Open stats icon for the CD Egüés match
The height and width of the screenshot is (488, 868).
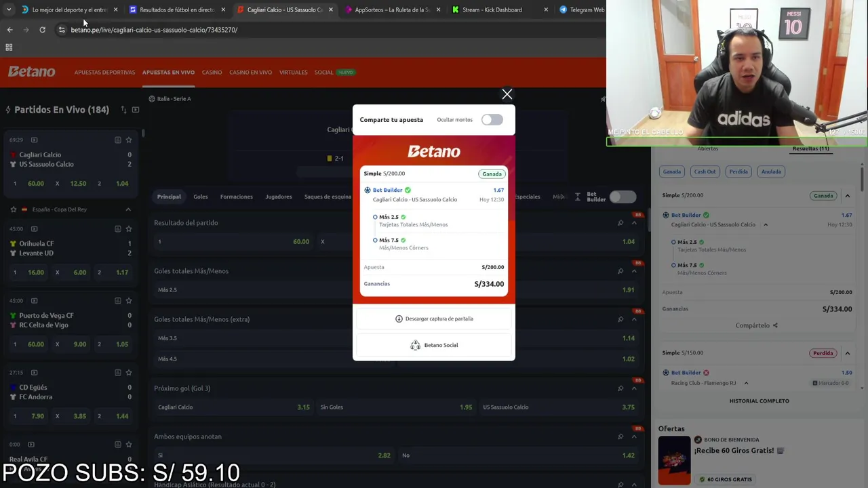117,372
